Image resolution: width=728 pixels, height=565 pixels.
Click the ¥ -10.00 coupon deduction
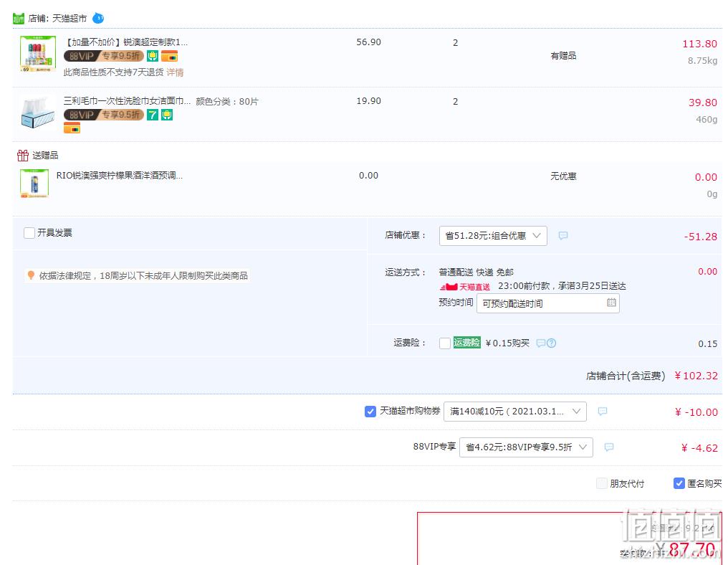click(696, 412)
